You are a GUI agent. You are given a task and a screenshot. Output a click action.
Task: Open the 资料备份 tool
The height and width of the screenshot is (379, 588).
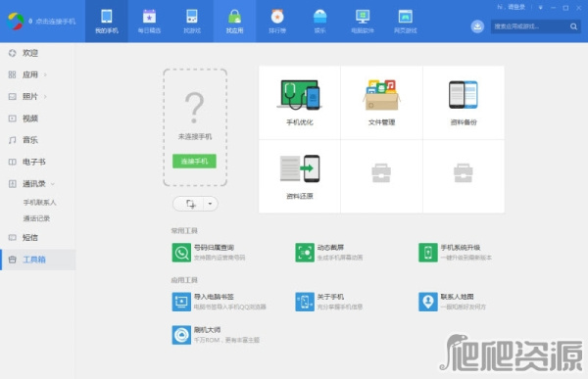464,103
